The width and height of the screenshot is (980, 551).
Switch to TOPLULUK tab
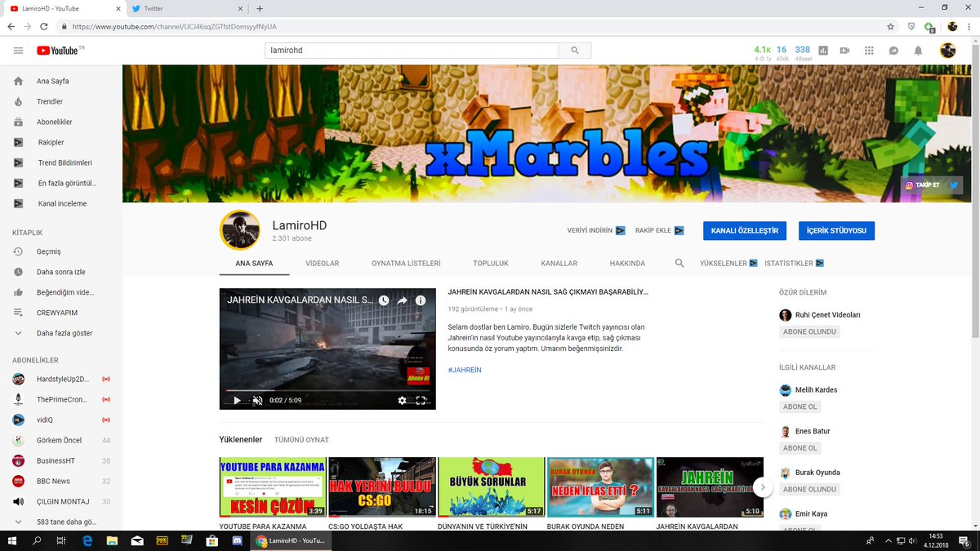click(x=491, y=264)
